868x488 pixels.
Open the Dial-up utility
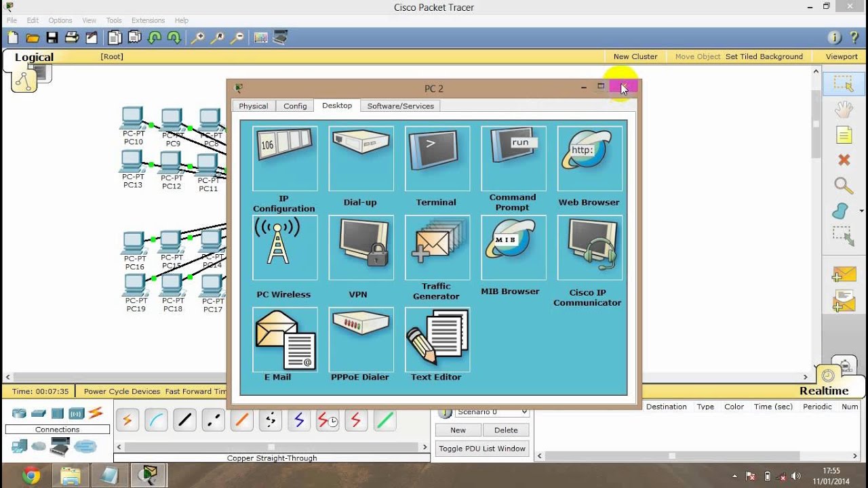[361, 159]
